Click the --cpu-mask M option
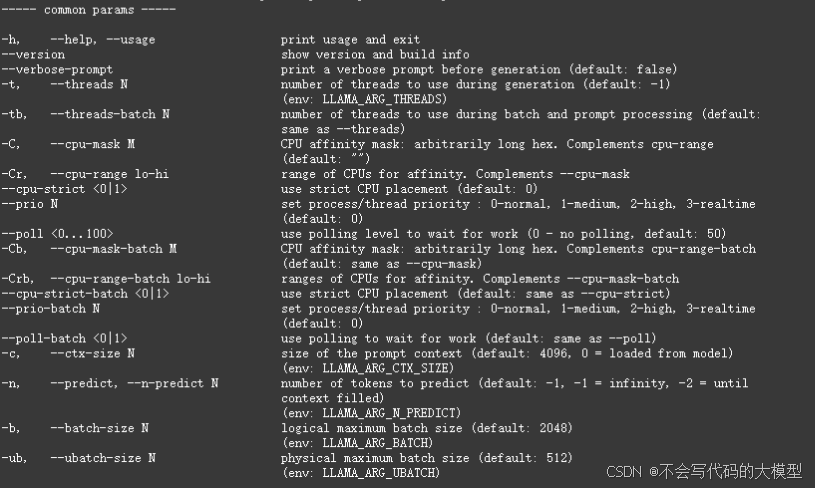This screenshot has width=815, height=488. [93, 144]
